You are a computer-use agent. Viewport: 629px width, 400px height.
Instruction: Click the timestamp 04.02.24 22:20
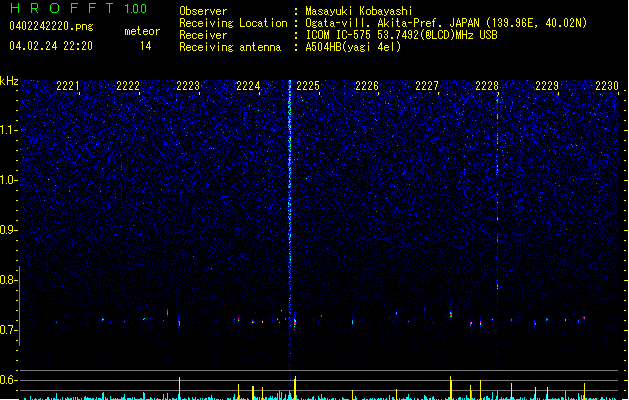tap(51, 46)
